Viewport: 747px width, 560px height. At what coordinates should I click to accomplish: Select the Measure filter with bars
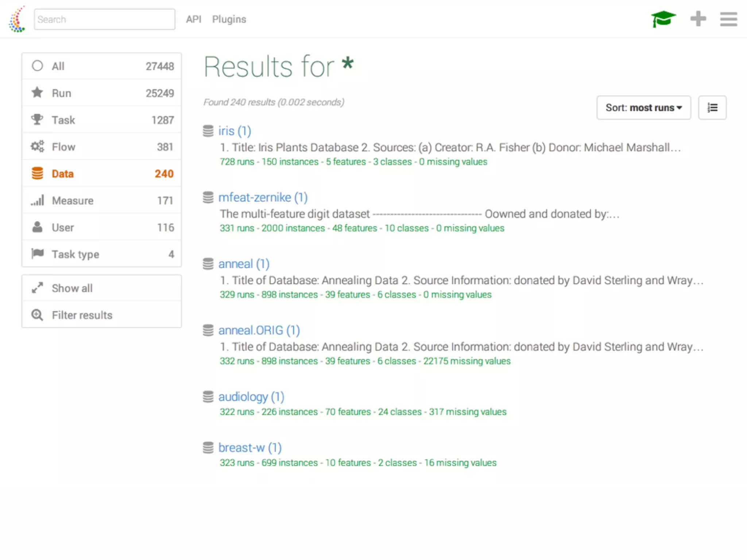click(x=101, y=201)
